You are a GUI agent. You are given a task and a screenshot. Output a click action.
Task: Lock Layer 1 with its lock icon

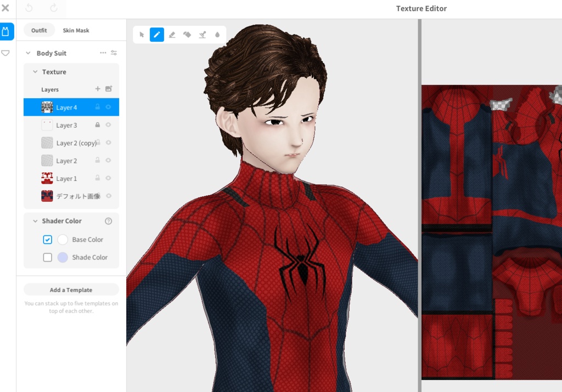click(x=98, y=178)
